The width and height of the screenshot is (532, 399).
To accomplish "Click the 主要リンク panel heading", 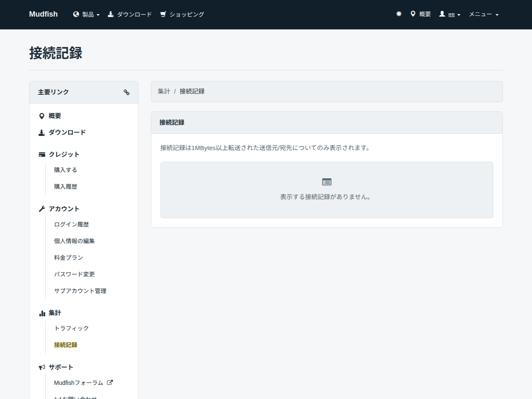I will pyautogui.click(x=53, y=92).
